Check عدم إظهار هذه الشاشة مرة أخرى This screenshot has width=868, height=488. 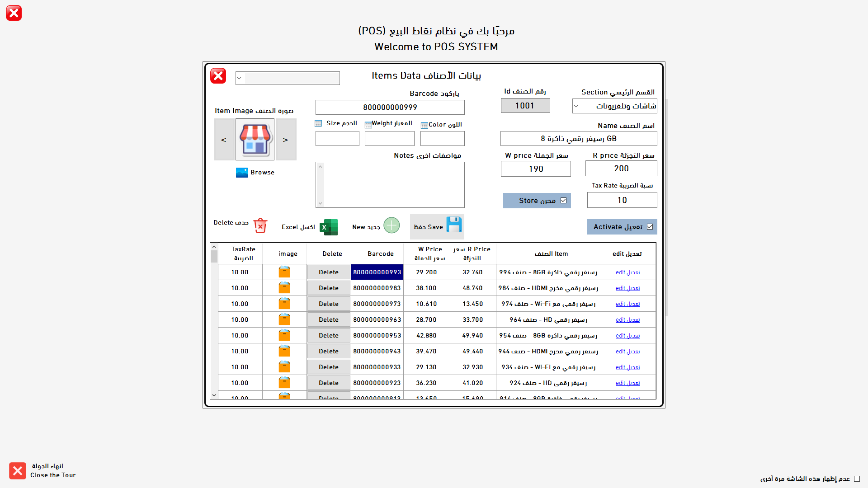[x=856, y=478]
